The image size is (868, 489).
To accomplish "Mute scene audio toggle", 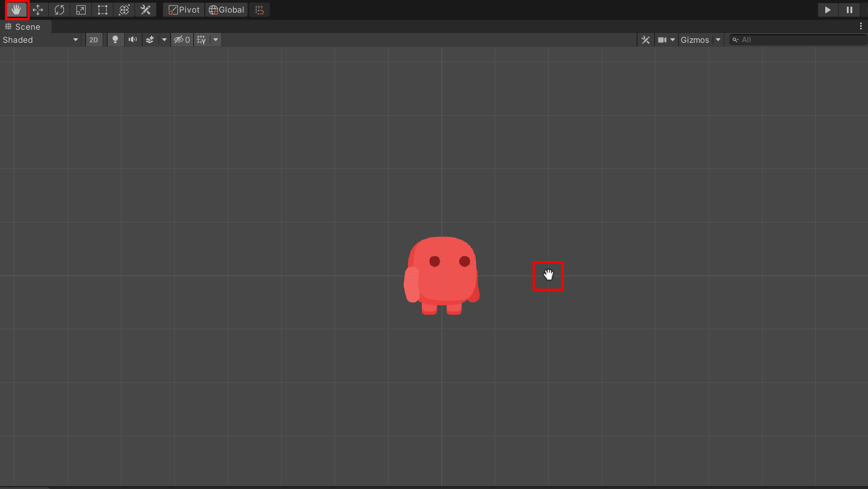I will point(132,40).
